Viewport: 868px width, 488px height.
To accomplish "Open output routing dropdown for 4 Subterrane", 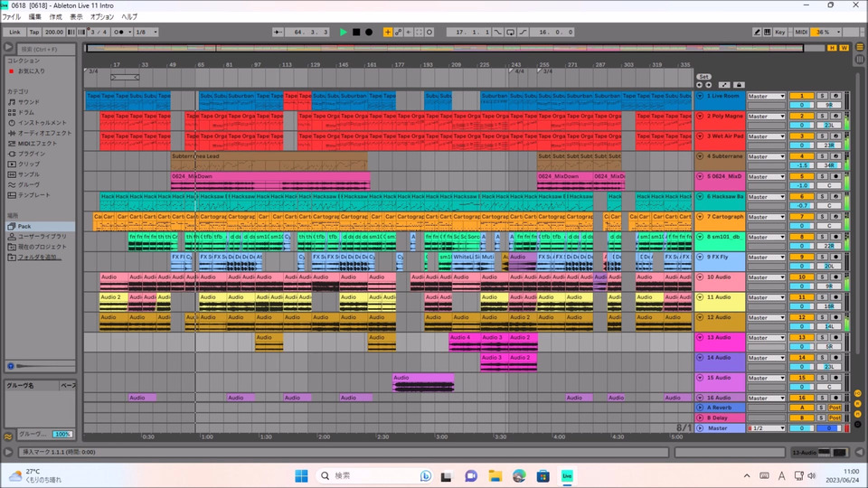I will (x=766, y=156).
